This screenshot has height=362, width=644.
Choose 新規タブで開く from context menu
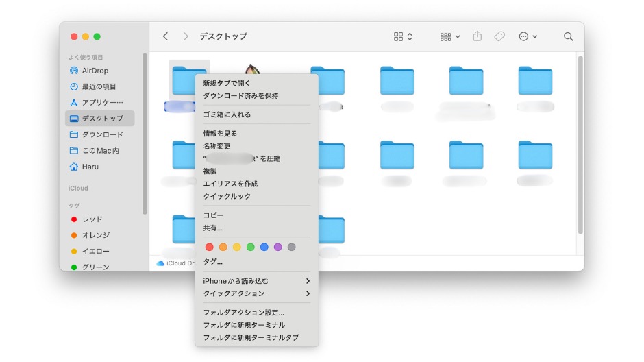[x=257, y=83]
